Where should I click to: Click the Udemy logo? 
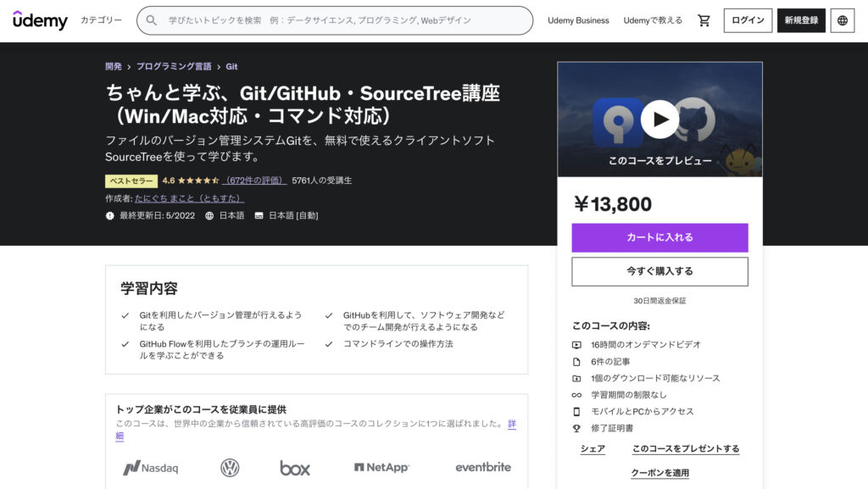coord(40,20)
